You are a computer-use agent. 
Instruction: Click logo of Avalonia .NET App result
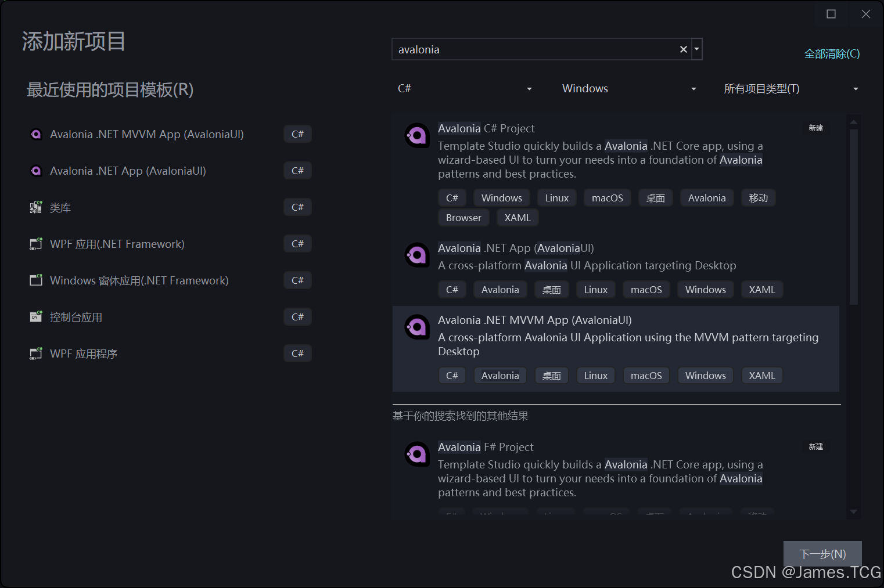pyautogui.click(x=416, y=255)
